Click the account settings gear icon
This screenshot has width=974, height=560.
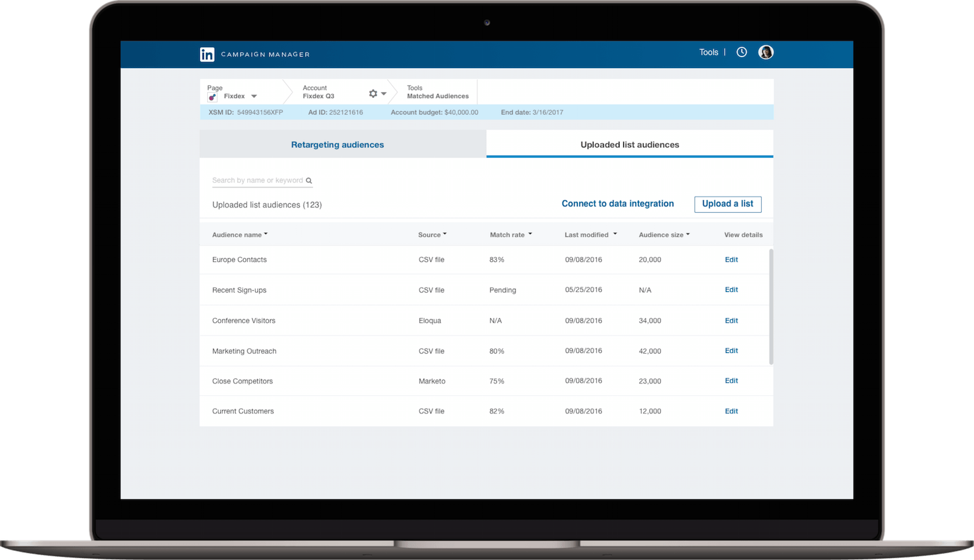(x=372, y=93)
